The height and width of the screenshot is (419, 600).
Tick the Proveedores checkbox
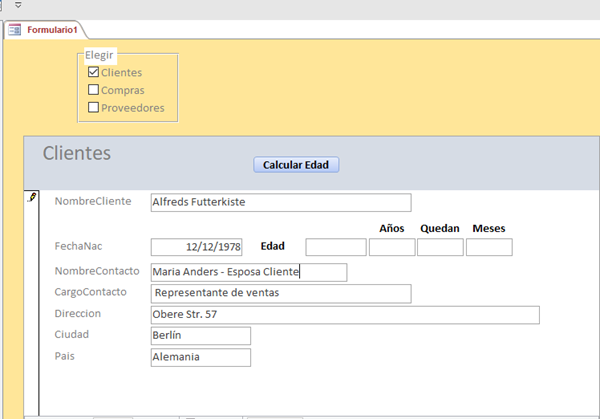(94, 108)
